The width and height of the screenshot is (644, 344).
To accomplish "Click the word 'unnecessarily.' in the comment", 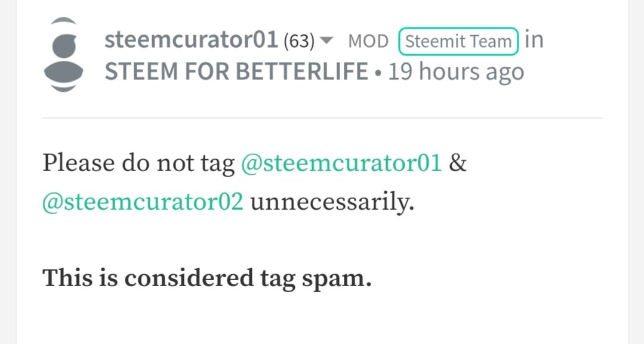I will [x=332, y=202].
